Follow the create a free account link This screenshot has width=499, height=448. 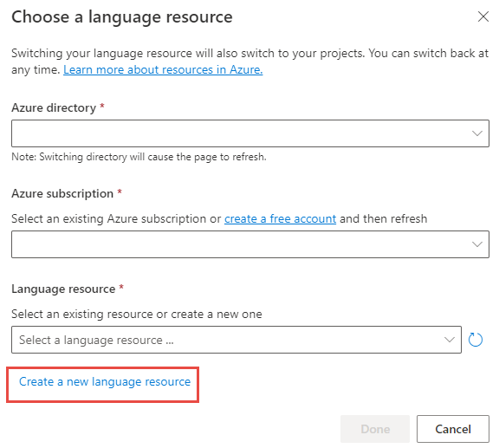280,218
